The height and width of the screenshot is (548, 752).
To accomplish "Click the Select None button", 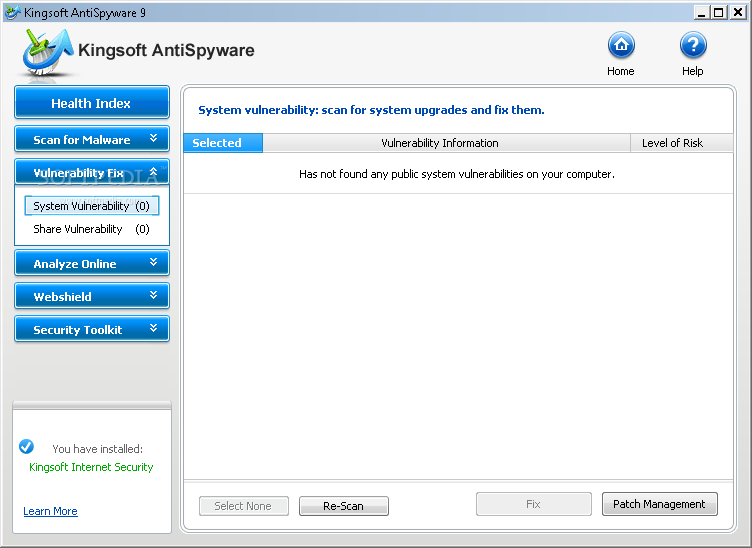I will coord(244,506).
